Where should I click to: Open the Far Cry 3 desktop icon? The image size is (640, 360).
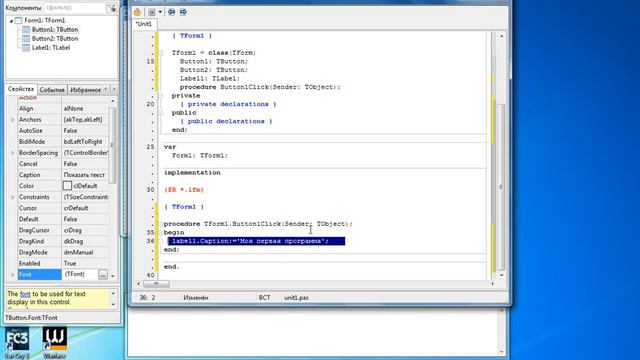point(17,342)
